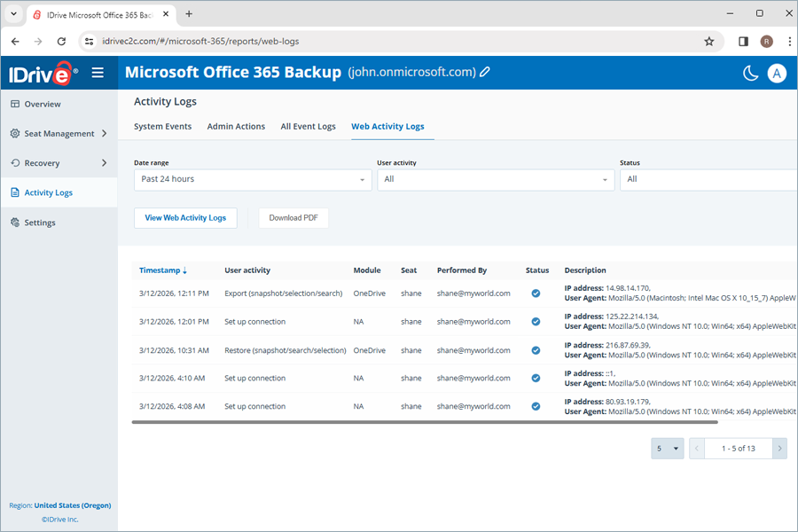Open the Date range dropdown
This screenshot has height=532, width=798.
[251, 179]
